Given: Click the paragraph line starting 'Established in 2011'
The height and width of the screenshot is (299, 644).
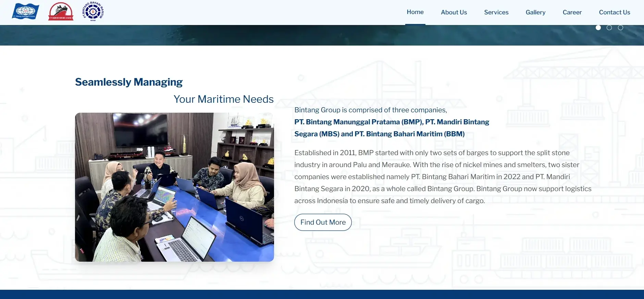Looking at the screenshot, I should tap(432, 153).
